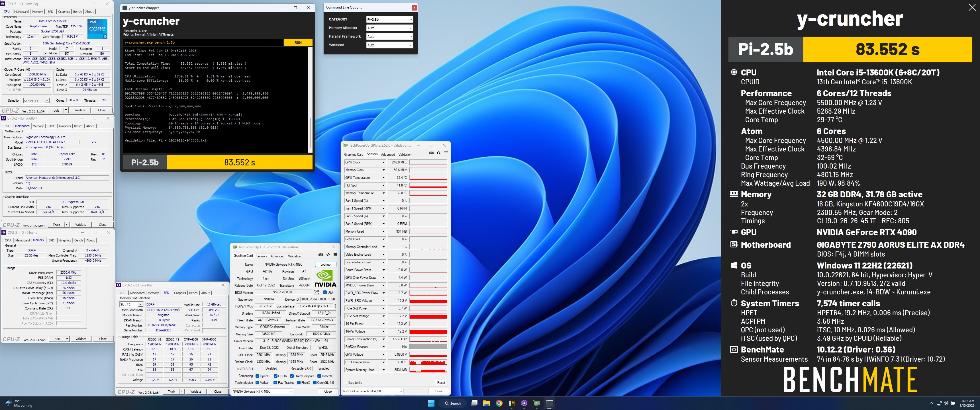980x410 pixels.
Task: Switch to Advanced tab in GPU-Z Graphics Card window
Action: [277, 256]
